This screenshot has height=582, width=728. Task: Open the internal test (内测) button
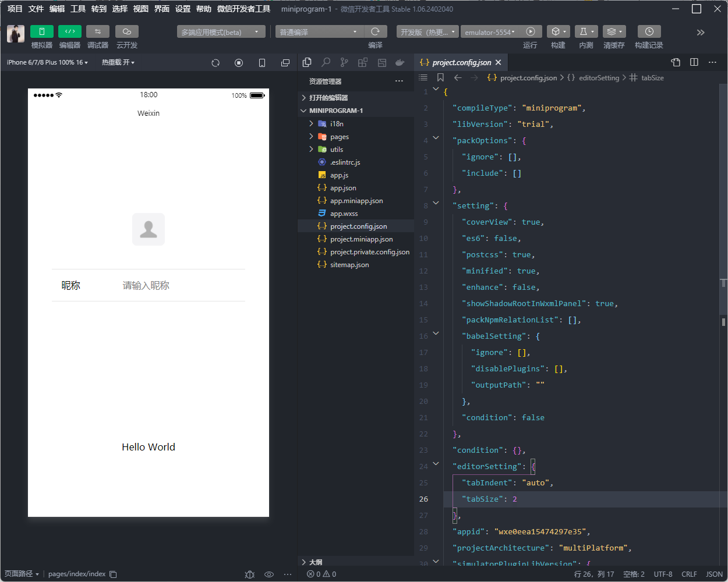click(586, 31)
